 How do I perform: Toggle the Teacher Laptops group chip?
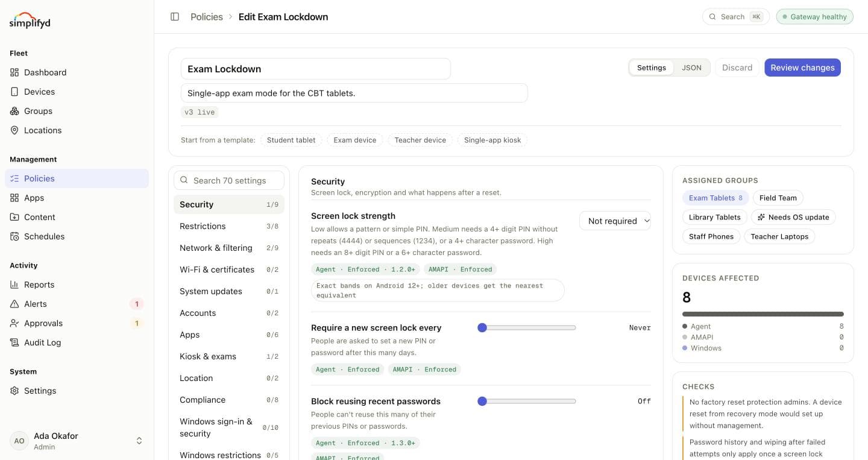tap(779, 236)
